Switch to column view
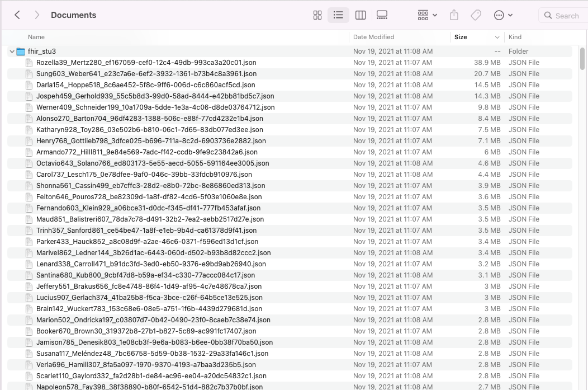 click(361, 15)
